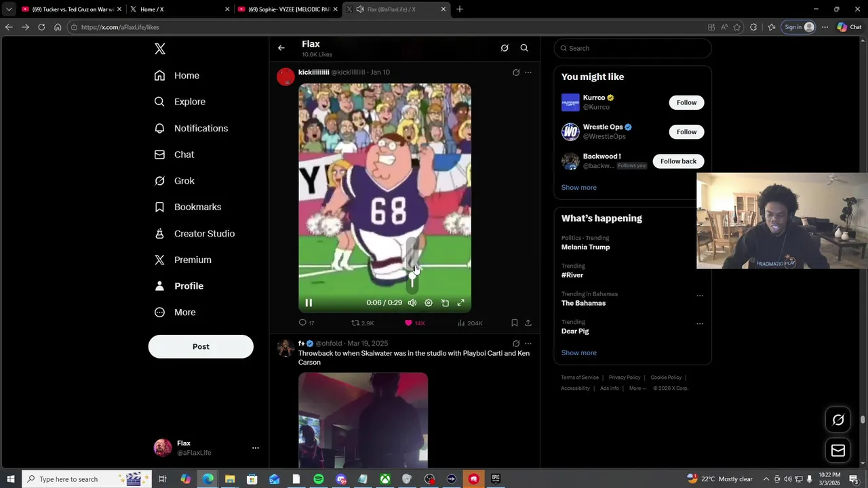868x488 pixels.
Task: Click the Post button
Action: click(201, 346)
